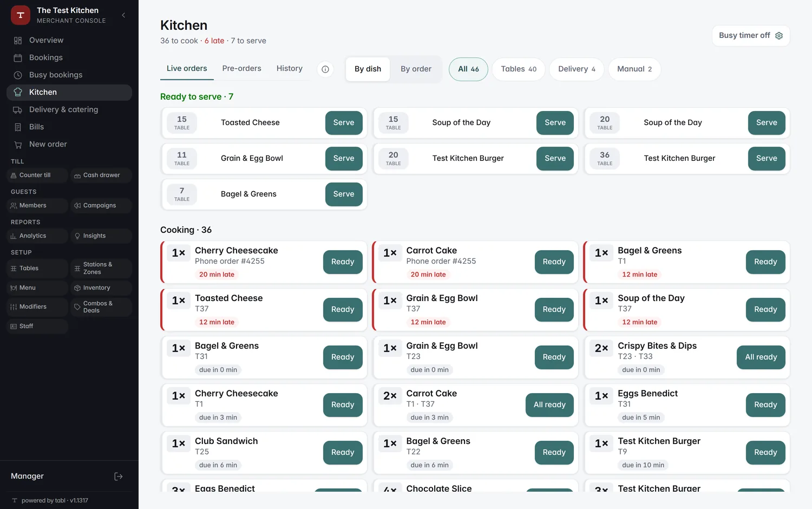The image size is (812, 509).
Task: Mark Crispy Bites & Dips all ready
Action: tap(761, 357)
